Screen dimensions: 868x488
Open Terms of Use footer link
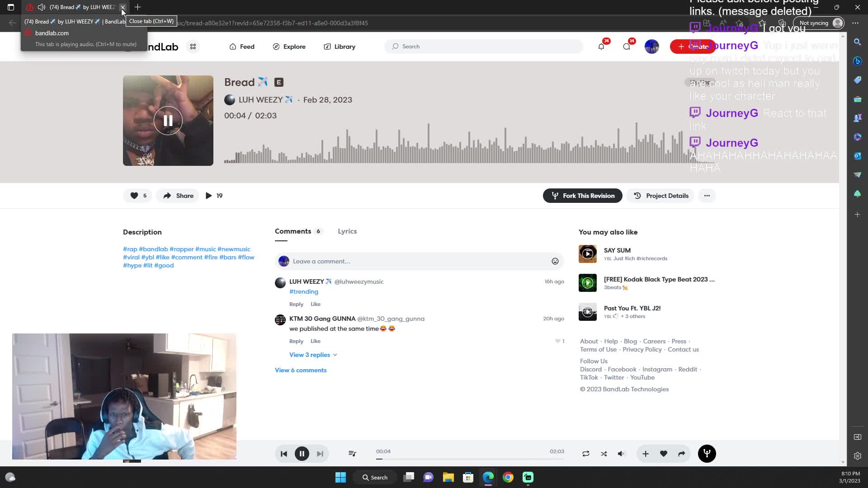tap(598, 350)
